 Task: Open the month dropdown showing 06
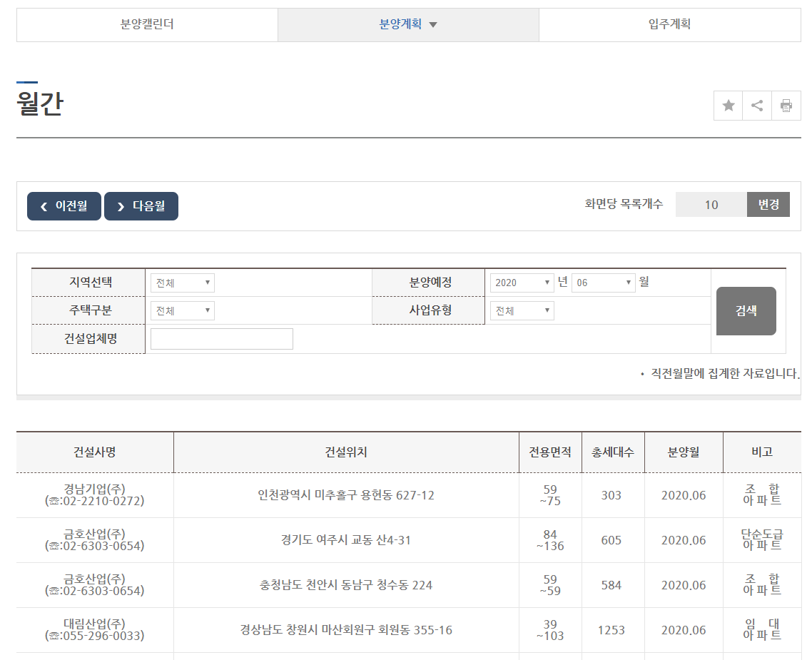pos(604,283)
